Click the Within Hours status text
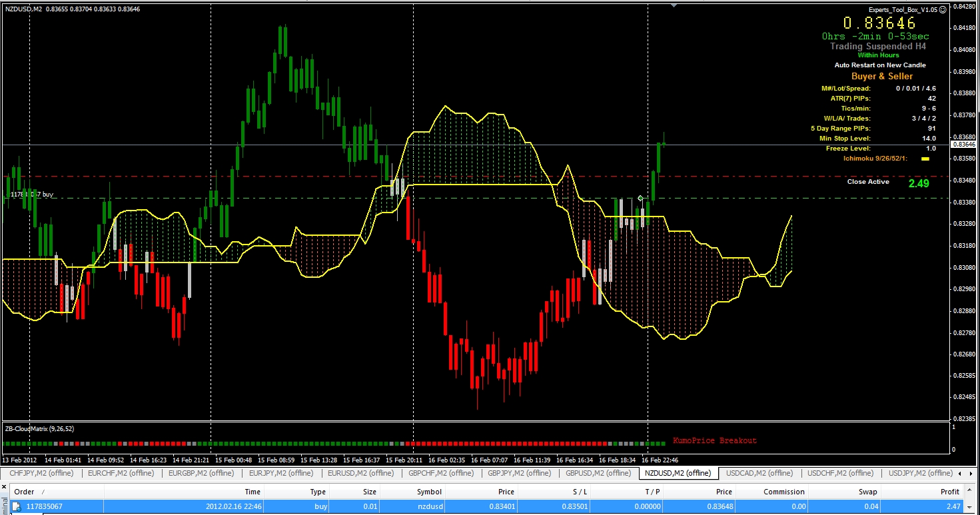This screenshot has height=515, width=980. pyautogui.click(x=878, y=55)
